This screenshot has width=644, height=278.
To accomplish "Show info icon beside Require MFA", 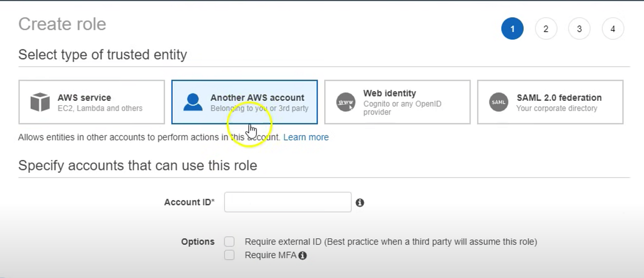I will click(x=303, y=255).
